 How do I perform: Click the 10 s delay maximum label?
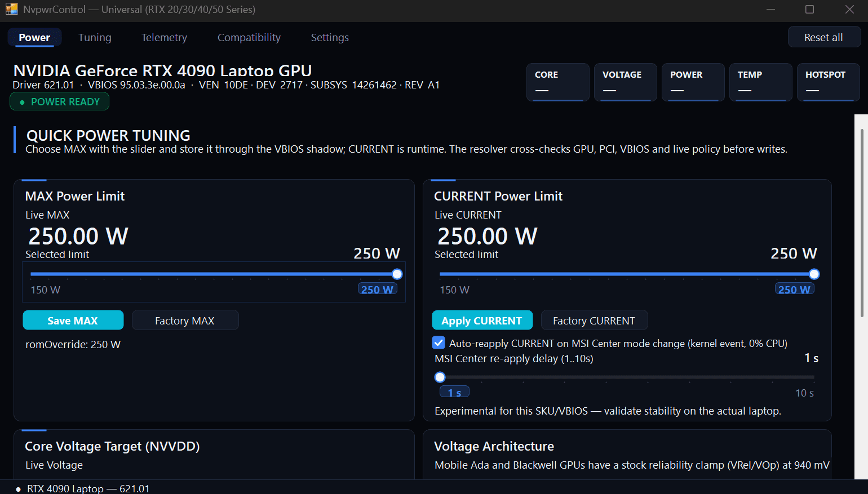(804, 393)
